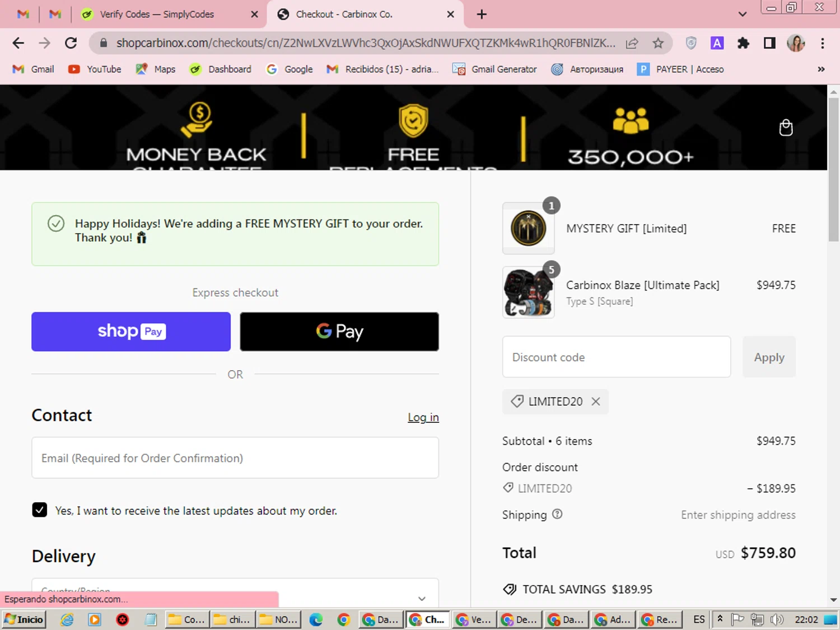This screenshot has width=840, height=630.
Task: Click the Carbinox Blaze product thumbnail
Action: 528,292
